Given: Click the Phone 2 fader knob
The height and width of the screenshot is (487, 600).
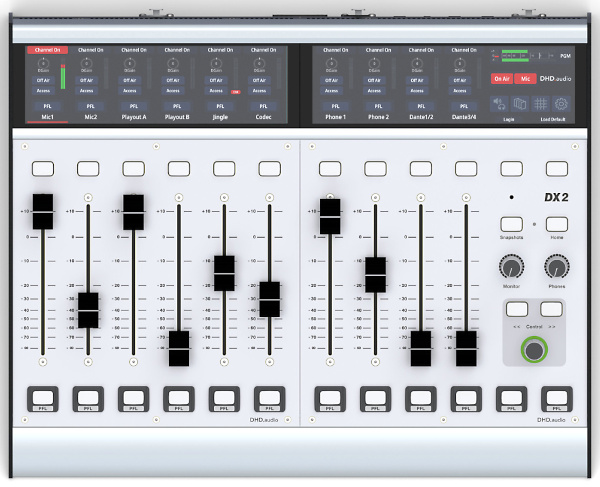Looking at the screenshot, I should click(x=375, y=275).
